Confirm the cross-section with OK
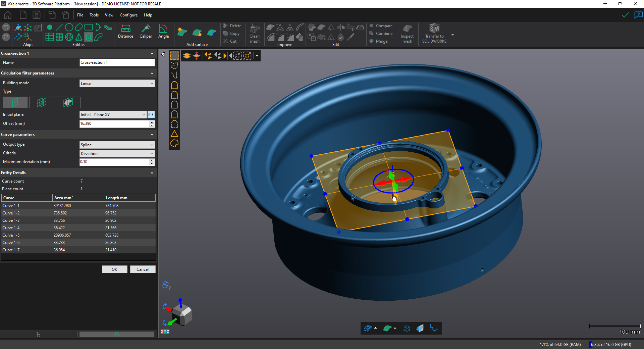Viewport: 644px width, 349px height. [114, 269]
